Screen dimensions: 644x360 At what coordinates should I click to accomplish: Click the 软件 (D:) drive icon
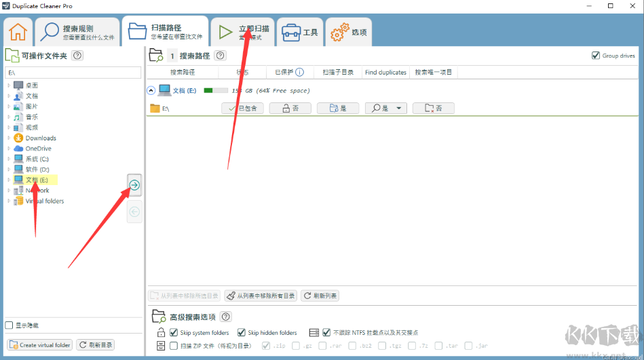click(x=18, y=169)
